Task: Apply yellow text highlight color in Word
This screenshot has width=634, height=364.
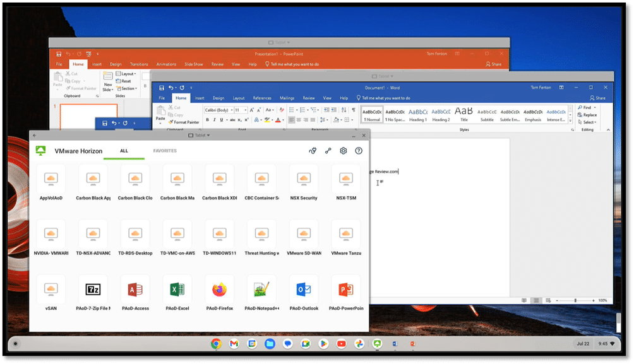Action: pos(267,120)
